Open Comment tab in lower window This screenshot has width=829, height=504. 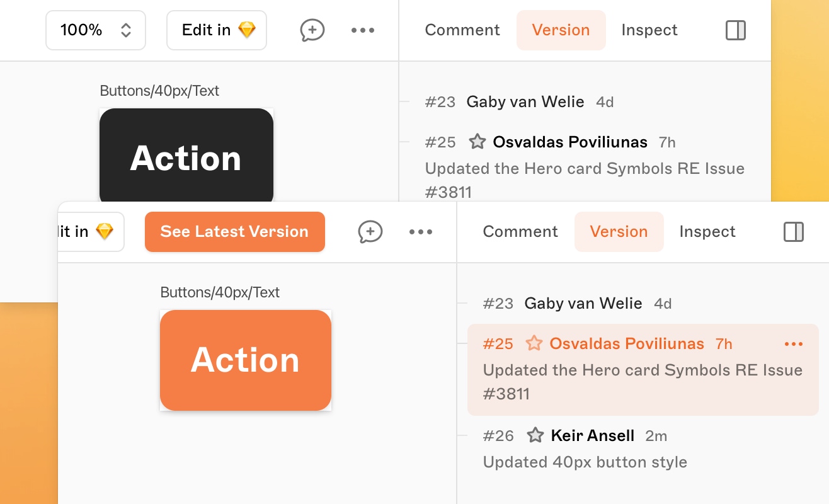[520, 232]
